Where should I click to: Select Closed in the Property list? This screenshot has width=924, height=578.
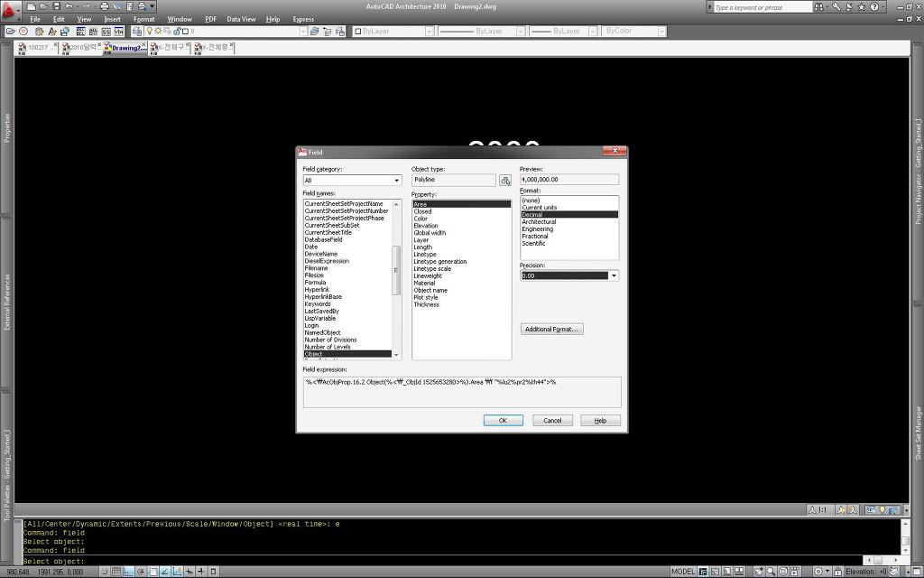coord(422,211)
